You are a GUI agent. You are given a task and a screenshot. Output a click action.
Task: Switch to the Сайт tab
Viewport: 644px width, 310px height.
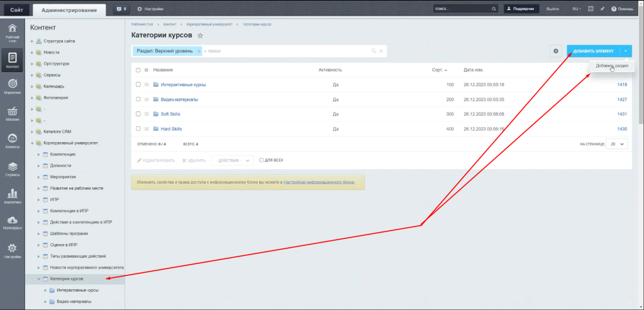pyautogui.click(x=16, y=9)
